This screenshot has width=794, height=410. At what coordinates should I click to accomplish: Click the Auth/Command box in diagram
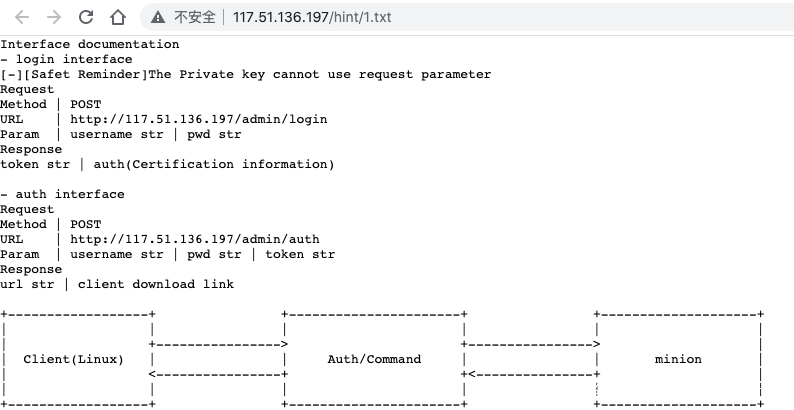[374, 359]
